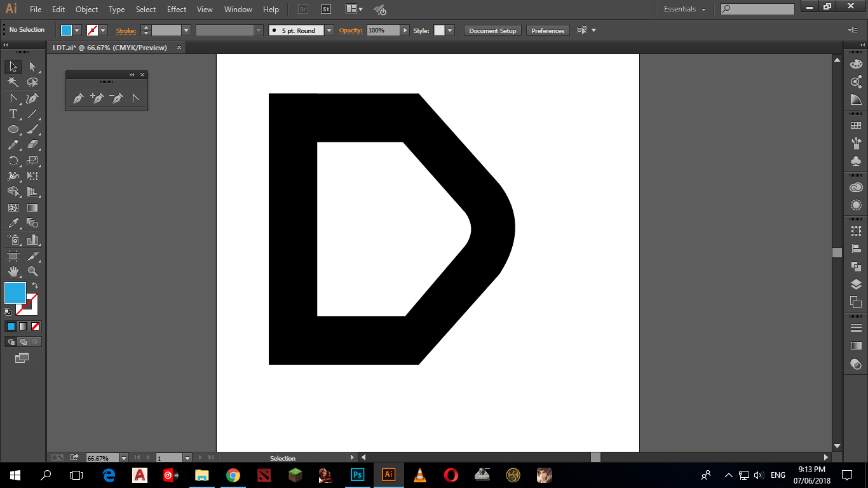Open the 5 pt. Round brush dropdown
This screenshot has width=868, height=488.
tap(329, 30)
